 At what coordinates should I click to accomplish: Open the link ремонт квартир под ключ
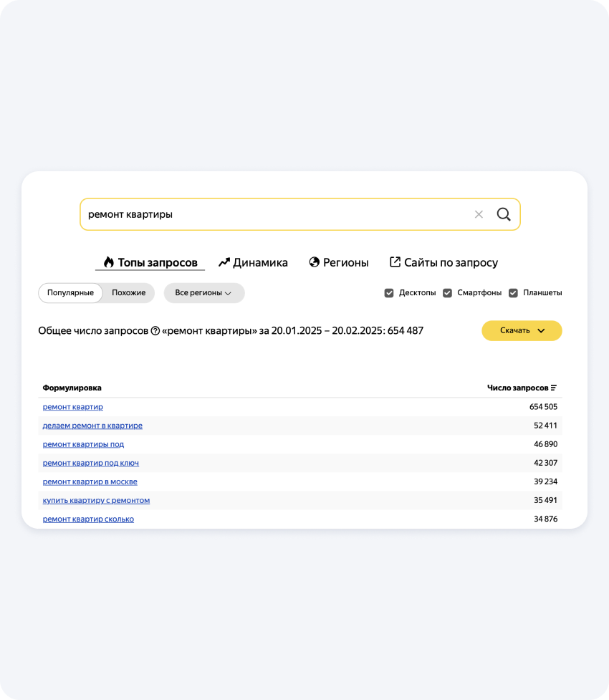pyautogui.click(x=91, y=463)
